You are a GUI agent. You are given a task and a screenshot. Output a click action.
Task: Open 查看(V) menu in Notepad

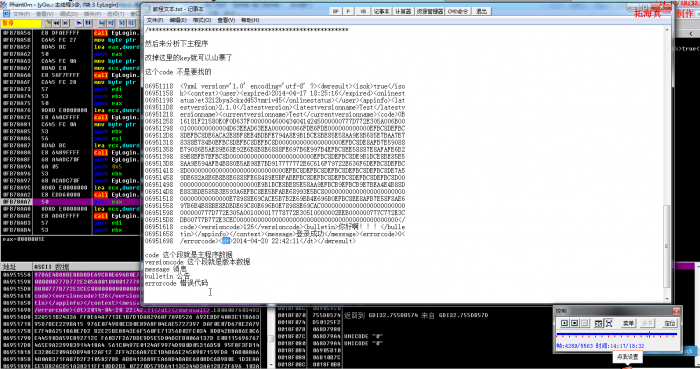[x=226, y=21]
